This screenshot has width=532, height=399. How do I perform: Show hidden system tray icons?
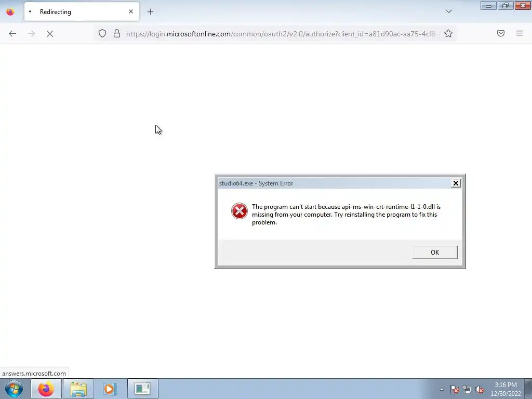[x=442, y=390]
